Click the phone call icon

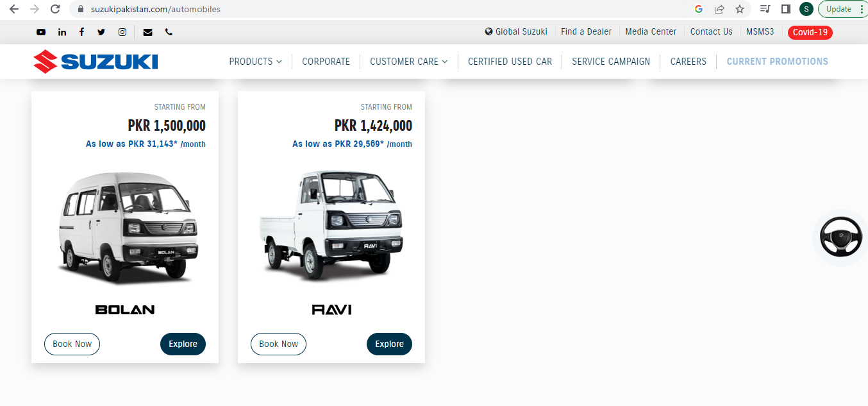coord(169,32)
